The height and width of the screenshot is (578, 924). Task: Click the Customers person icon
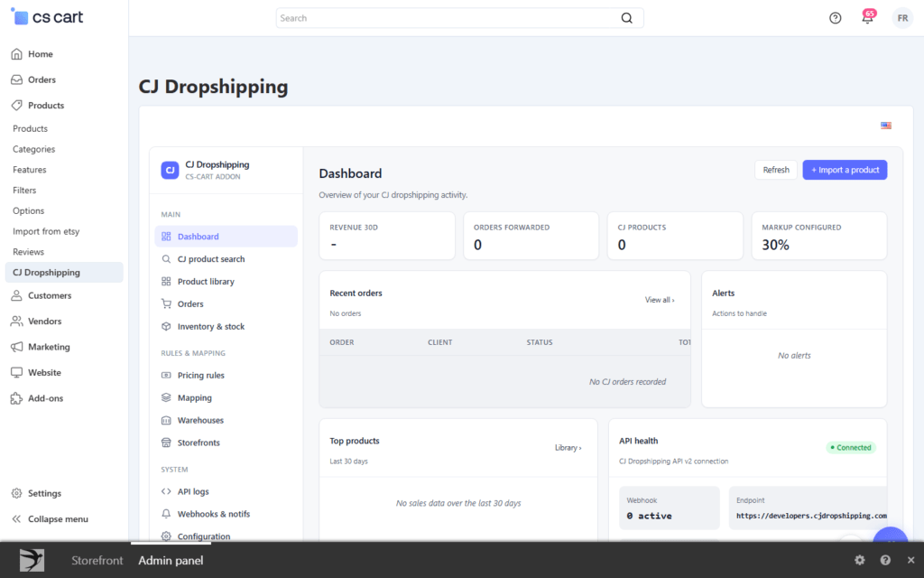point(16,295)
